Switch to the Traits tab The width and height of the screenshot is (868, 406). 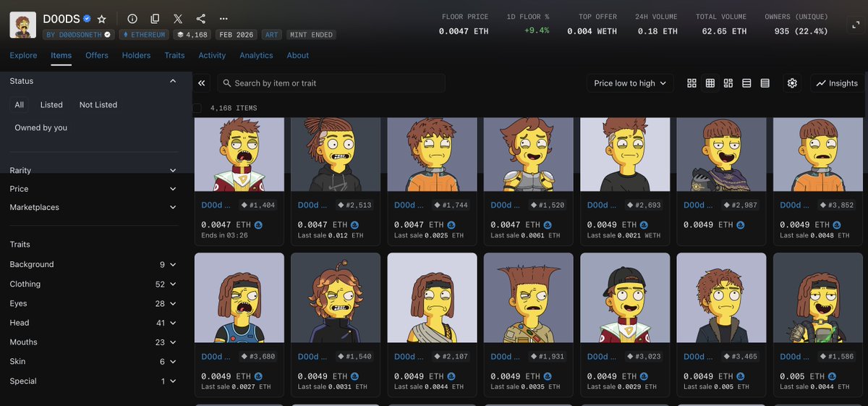point(174,55)
